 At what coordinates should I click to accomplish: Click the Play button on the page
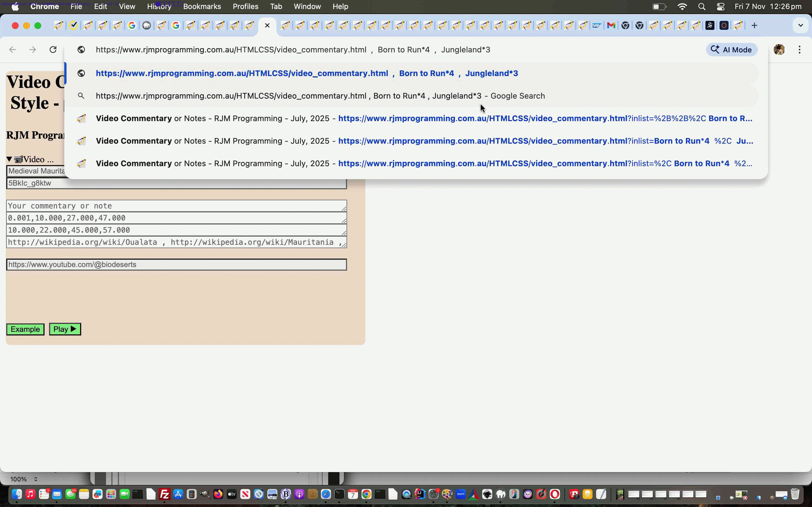pyautogui.click(x=64, y=329)
